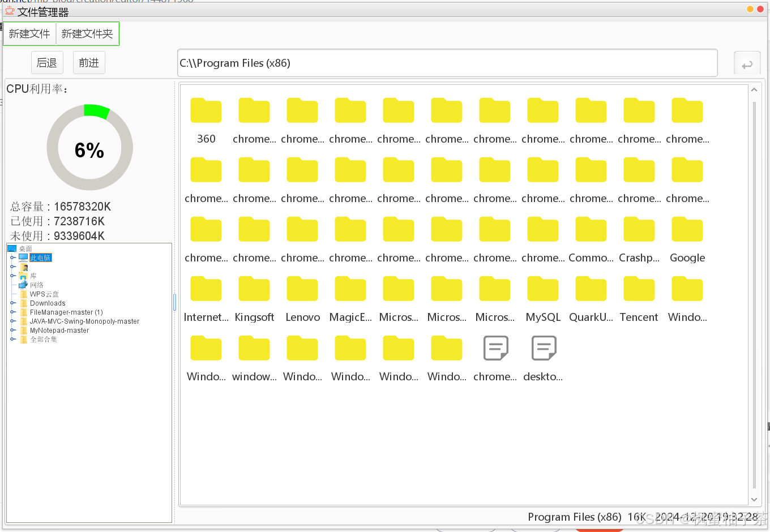Expand the user profile folder node
The height and width of the screenshot is (532, 770).
pyautogui.click(x=12, y=267)
